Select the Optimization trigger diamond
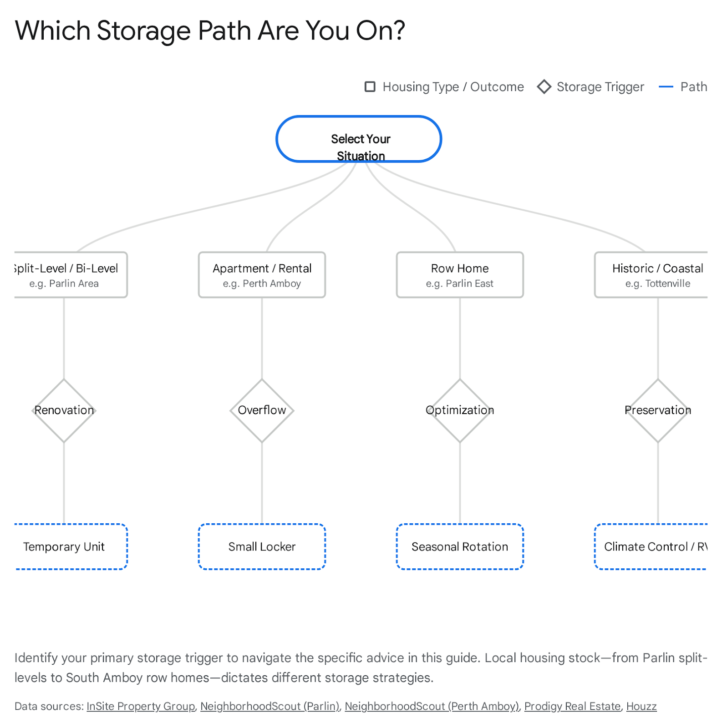 click(x=460, y=410)
